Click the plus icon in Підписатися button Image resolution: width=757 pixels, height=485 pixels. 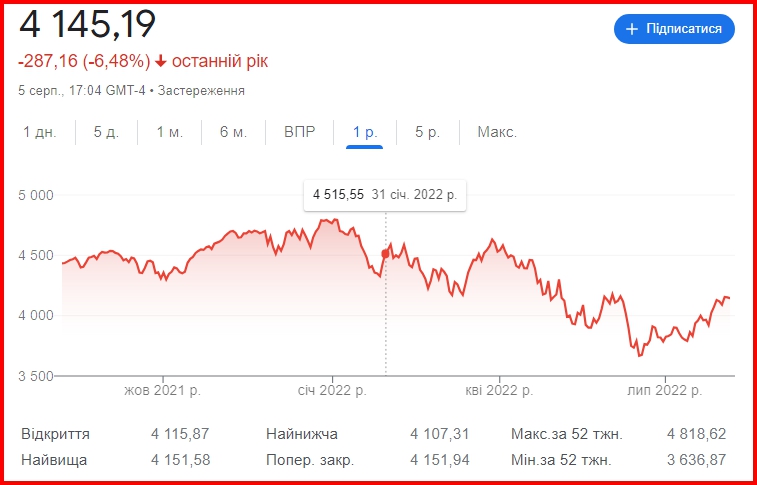[631, 29]
